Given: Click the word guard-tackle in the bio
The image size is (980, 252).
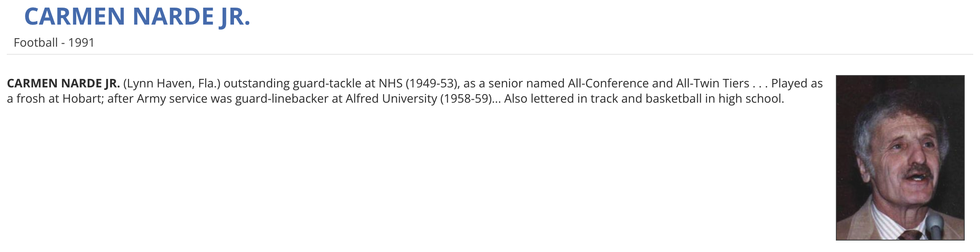Looking at the screenshot, I should coord(327,83).
